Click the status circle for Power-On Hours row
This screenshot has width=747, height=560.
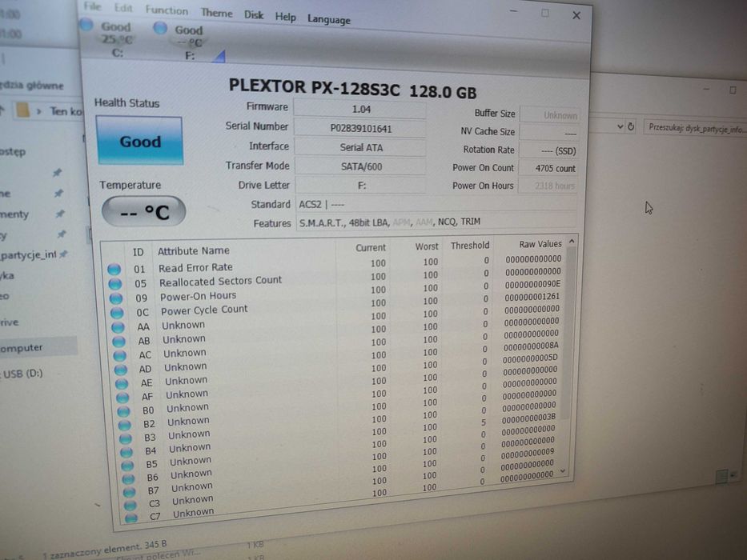tap(116, 298)
